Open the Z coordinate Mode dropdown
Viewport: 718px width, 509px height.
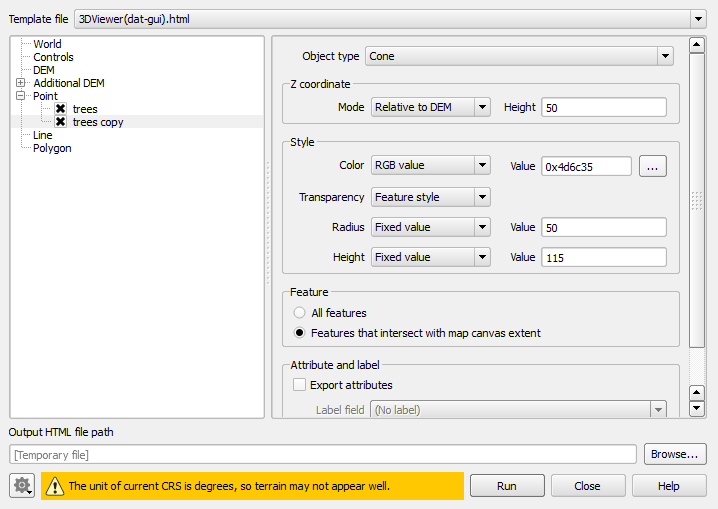[x=430, y=107]
